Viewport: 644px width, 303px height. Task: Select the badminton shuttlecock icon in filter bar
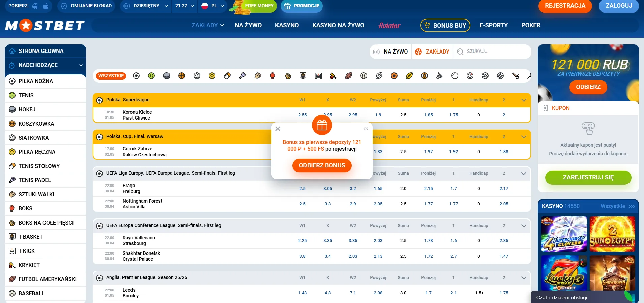pyautogui.click(x=440, y=76)
